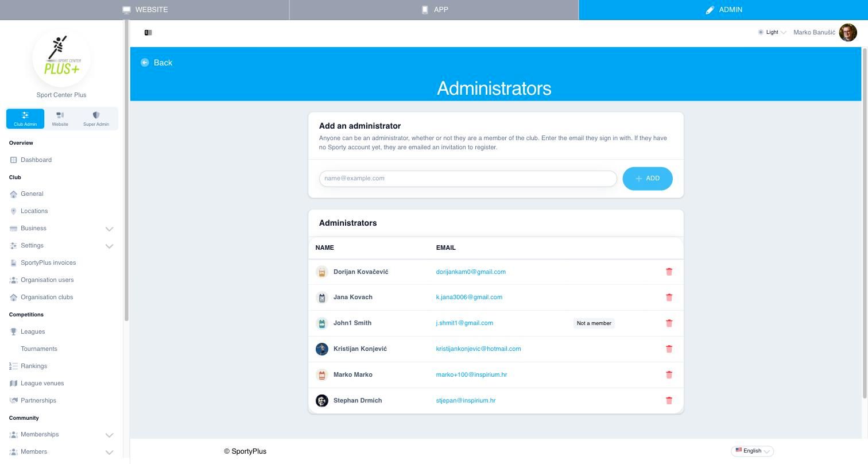Open the Light theme dropdown

click(772, 32)
